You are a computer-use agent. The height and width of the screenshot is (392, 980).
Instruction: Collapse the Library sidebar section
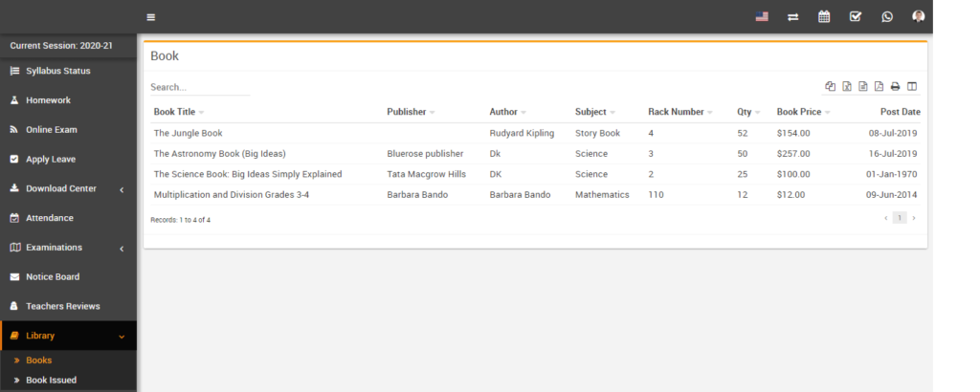[122, 336]
